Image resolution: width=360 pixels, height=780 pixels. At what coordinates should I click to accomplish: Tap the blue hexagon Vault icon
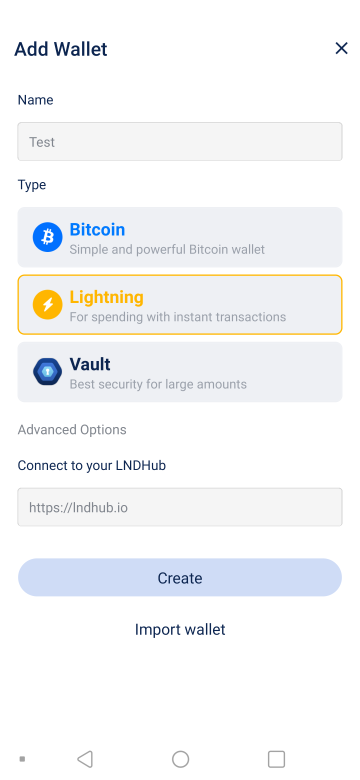point(48,372)
